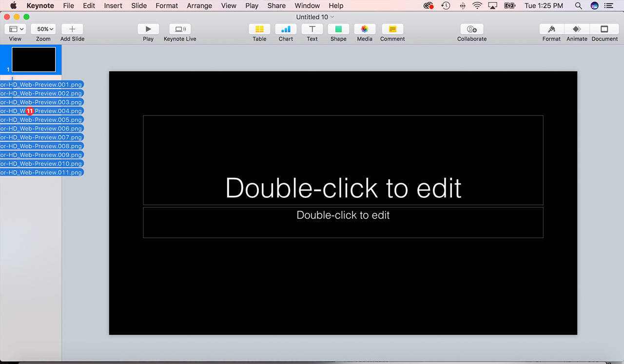Open the Collaborate option
The height and width of the screenshot is (364, 624).
471,29
